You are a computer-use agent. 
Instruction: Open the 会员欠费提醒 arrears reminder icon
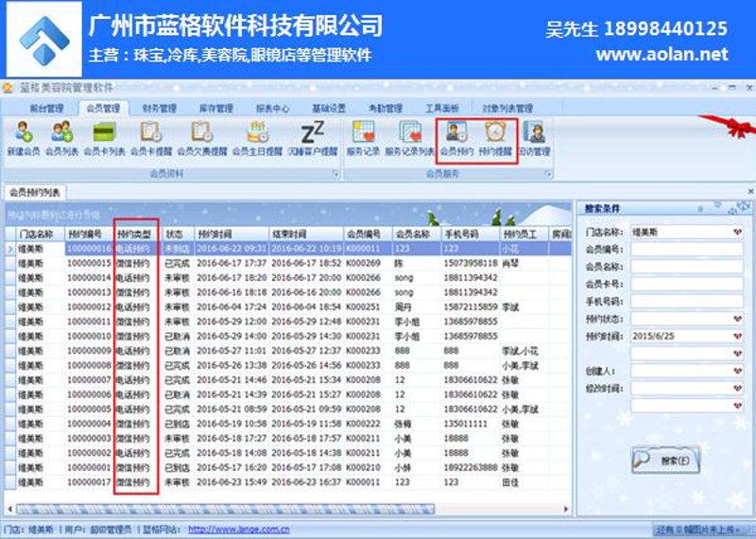pyautogui.click(x=201, y=138)
